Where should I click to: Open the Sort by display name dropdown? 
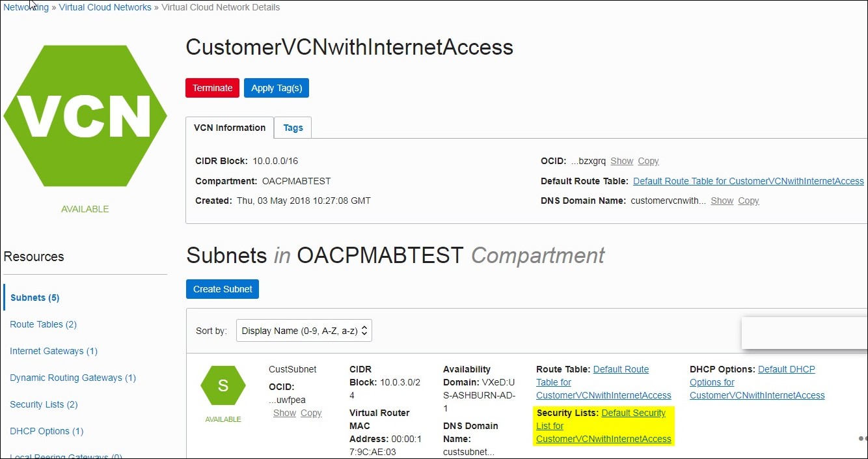point(304,331)
